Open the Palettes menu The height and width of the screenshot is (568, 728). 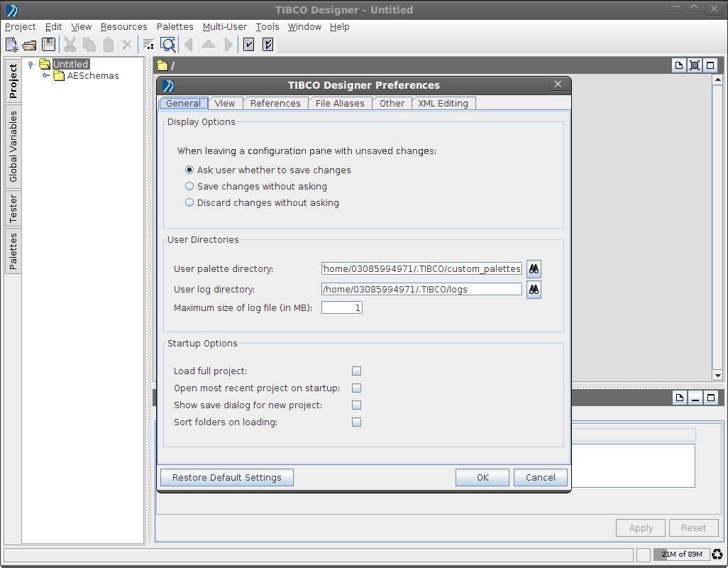click(175, 27)
